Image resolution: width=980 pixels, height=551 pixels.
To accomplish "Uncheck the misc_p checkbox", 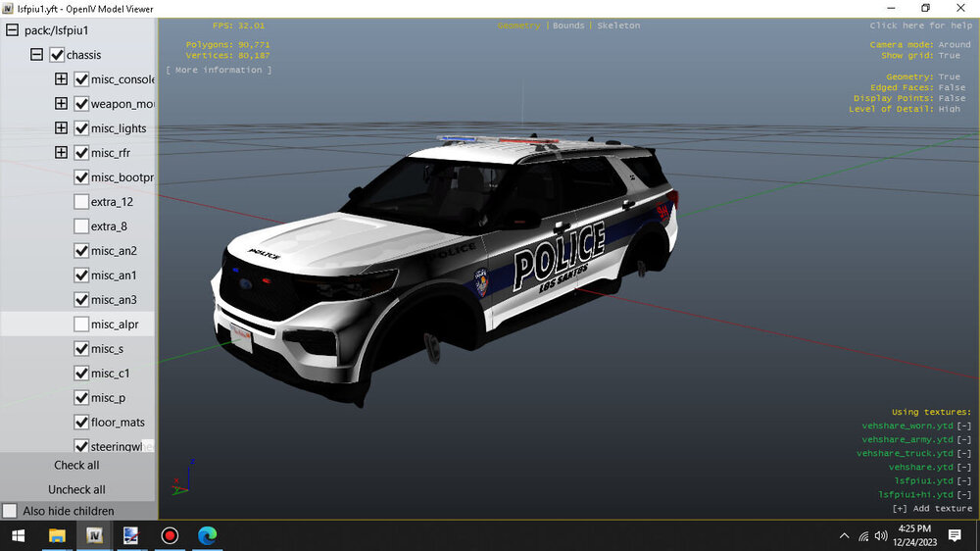I will point(81,397).
